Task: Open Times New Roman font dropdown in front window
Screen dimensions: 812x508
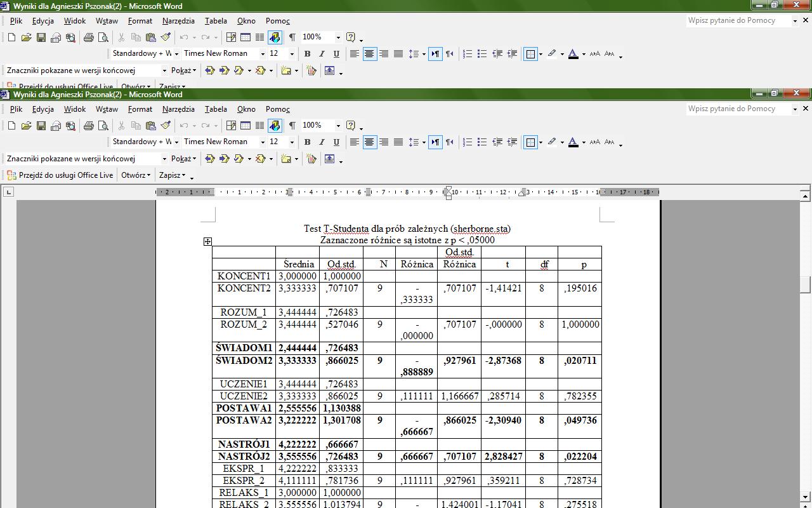Action: [x=262, y=142]
